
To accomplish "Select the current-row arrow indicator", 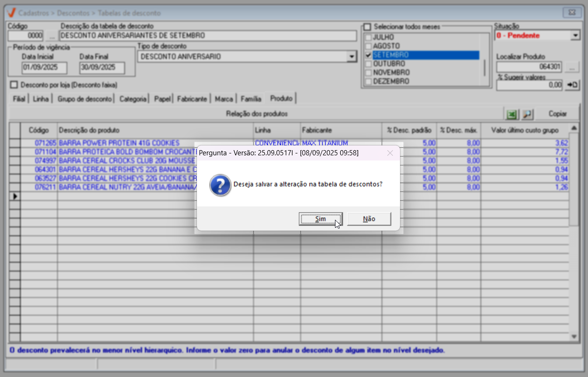I will pos(15,196).
